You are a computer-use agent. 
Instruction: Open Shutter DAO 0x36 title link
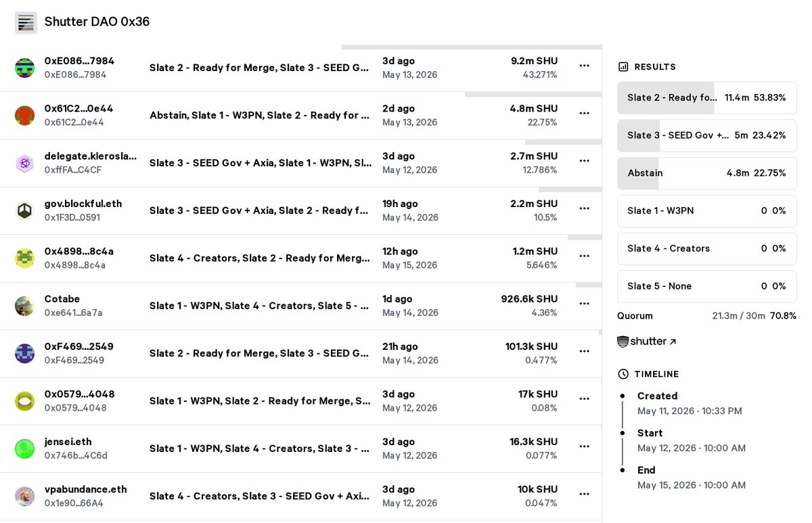click(97, 22)
